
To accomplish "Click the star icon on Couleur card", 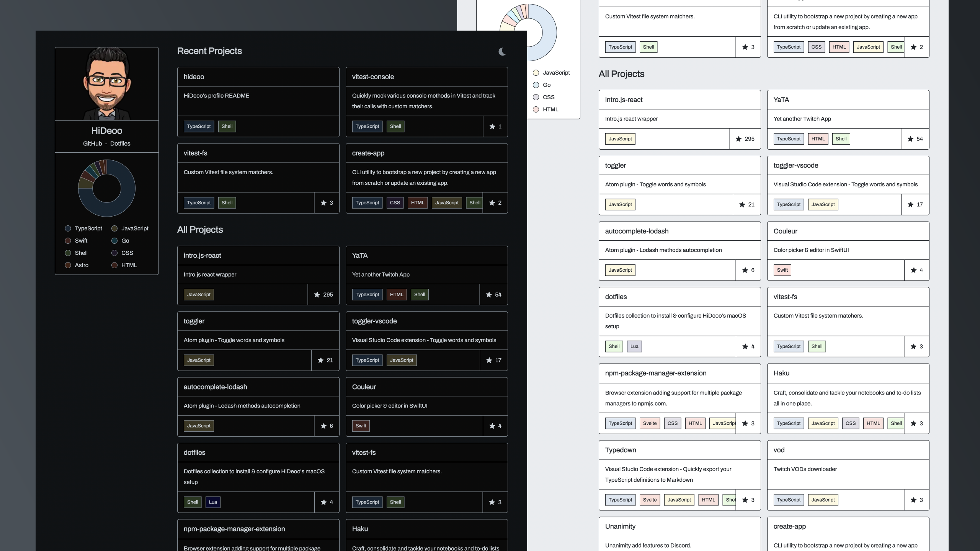I will 492,425.
